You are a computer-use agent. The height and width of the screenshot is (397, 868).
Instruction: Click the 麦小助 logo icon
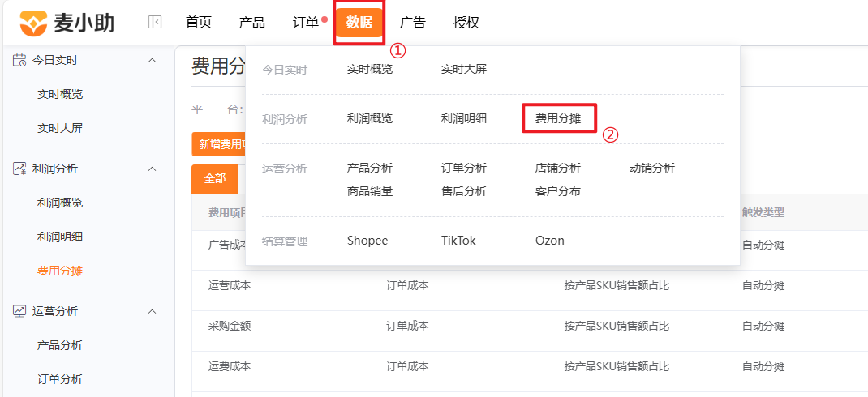pyautogui.click(x=33, y=23)
